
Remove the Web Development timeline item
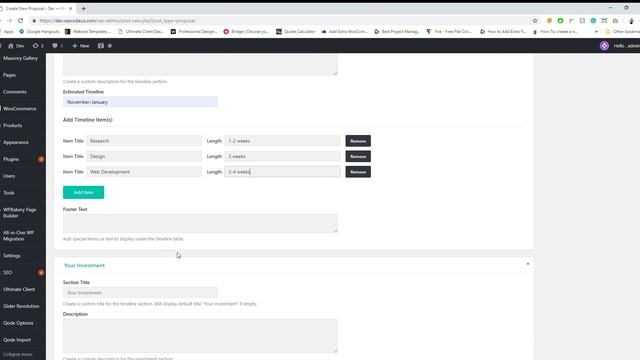pyautogui.click(x=358, y=172)
